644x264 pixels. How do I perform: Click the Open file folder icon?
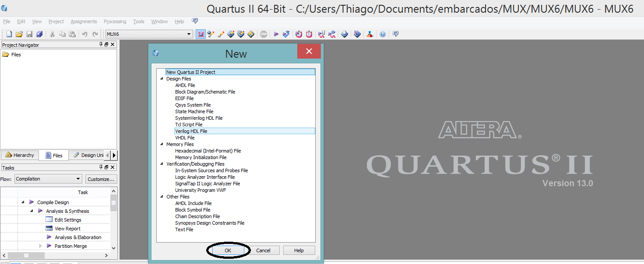click(x=19, y=34)
